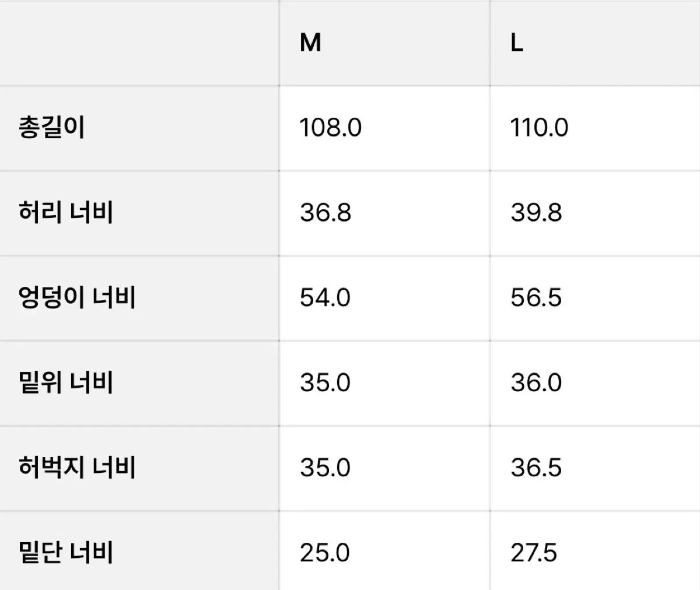The image size is (700, 590).
Task: Select the 밑위 너비 row label
Action: coord(66,382)
